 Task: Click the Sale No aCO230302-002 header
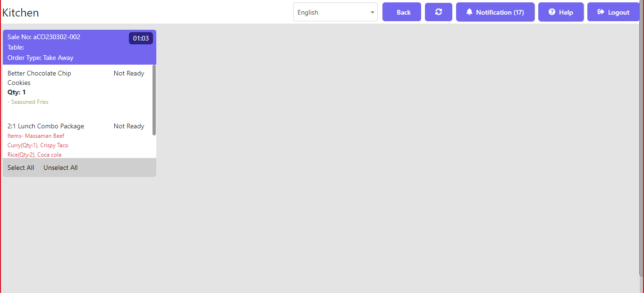click(44, 37)
